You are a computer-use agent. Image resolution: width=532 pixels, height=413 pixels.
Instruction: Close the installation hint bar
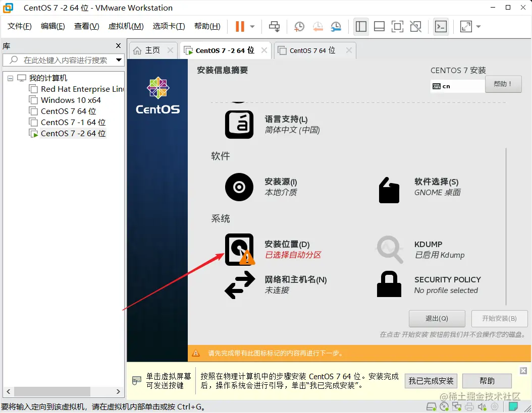tap(523, 371)
